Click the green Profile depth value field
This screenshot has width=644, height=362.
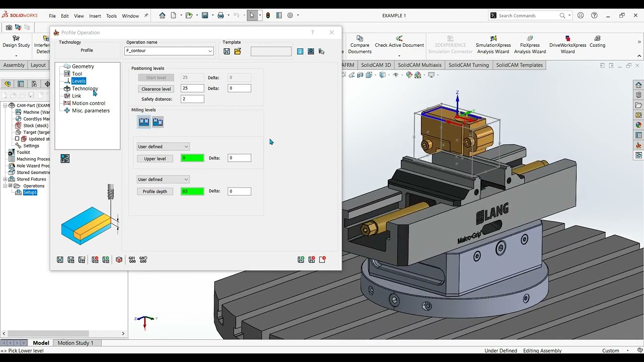192,191
